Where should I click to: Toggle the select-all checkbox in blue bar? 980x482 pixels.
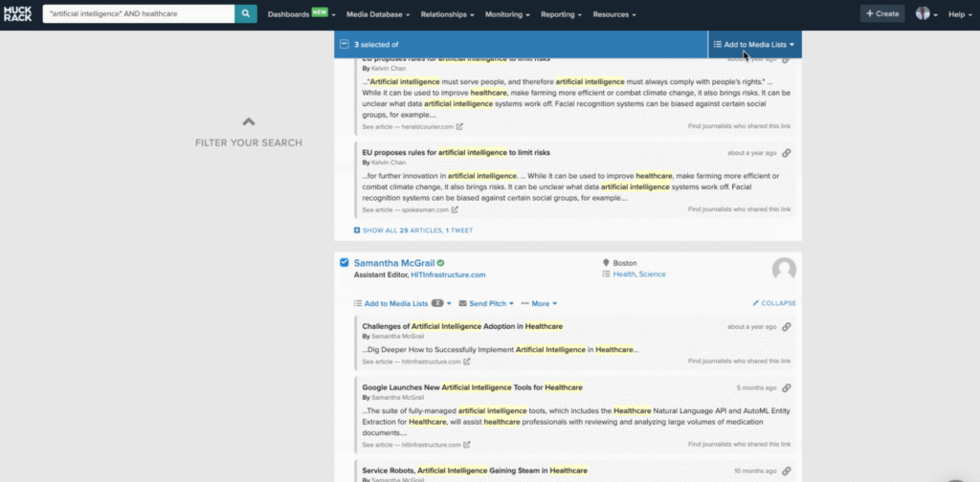tap(344, 44)
